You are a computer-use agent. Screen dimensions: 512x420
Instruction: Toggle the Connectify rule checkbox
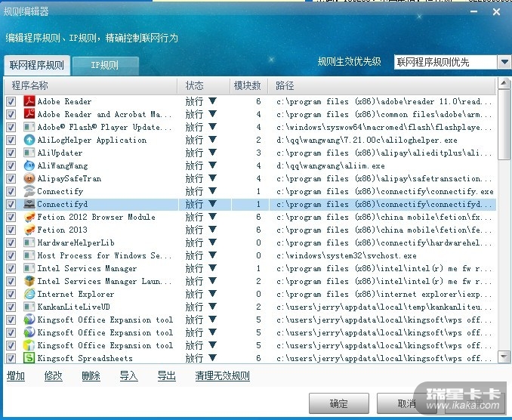(11, 191)
